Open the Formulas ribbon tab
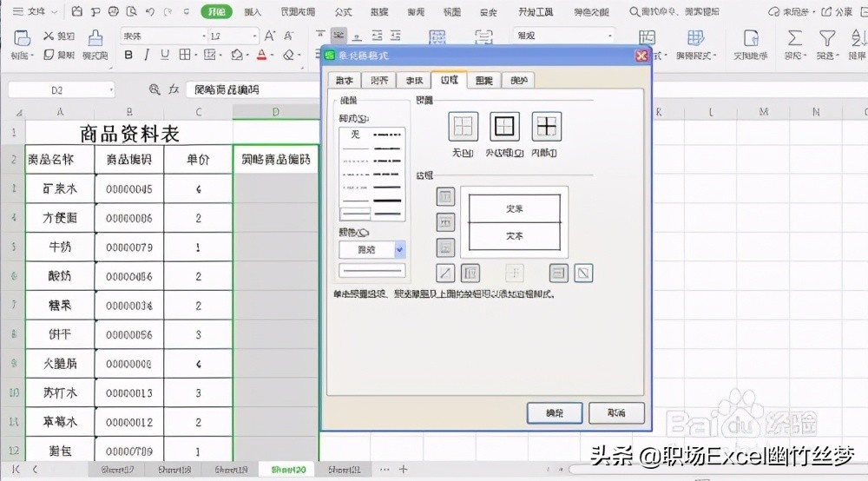This screenshot has height=481, width=868. [x=343, y=11]
